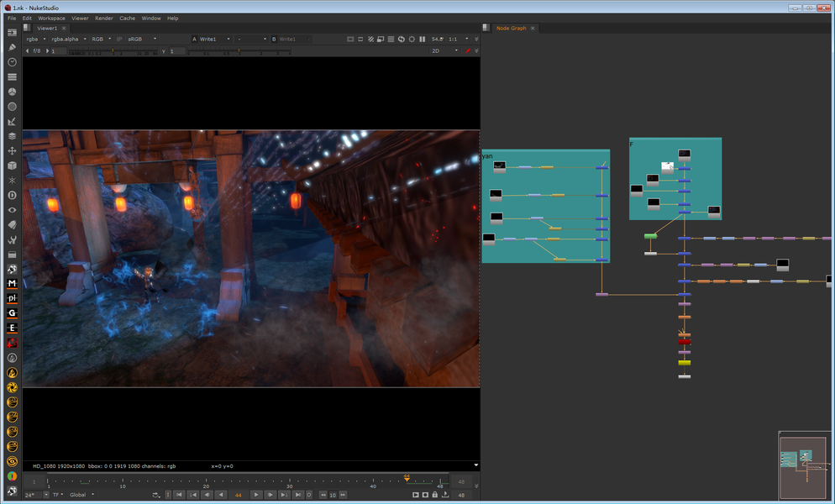Image resolution: width=835 pixels, height=504 pixels.
Task: Open the Particles nodes menu
Action: click(x=12, y=181)
